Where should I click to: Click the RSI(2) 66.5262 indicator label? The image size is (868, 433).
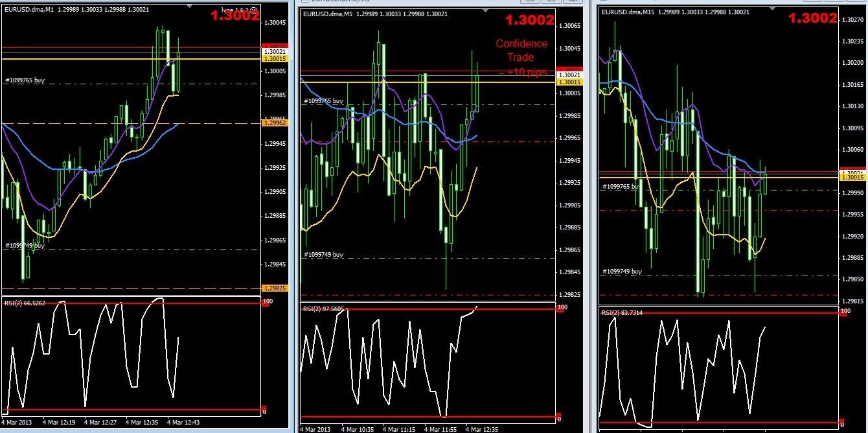point(26,302)
